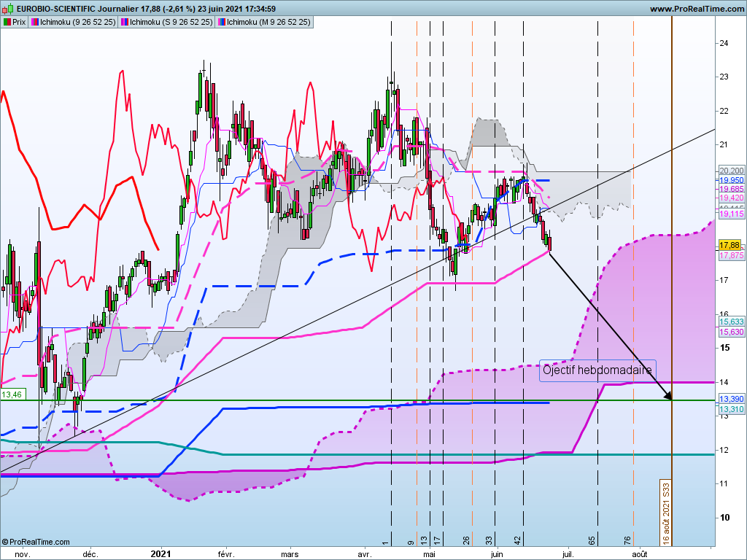Image resolution: width=747 pixels, height=560 pixels.
Task: Click the orange vertical line marker numbered 76
Action: point(627,541)
